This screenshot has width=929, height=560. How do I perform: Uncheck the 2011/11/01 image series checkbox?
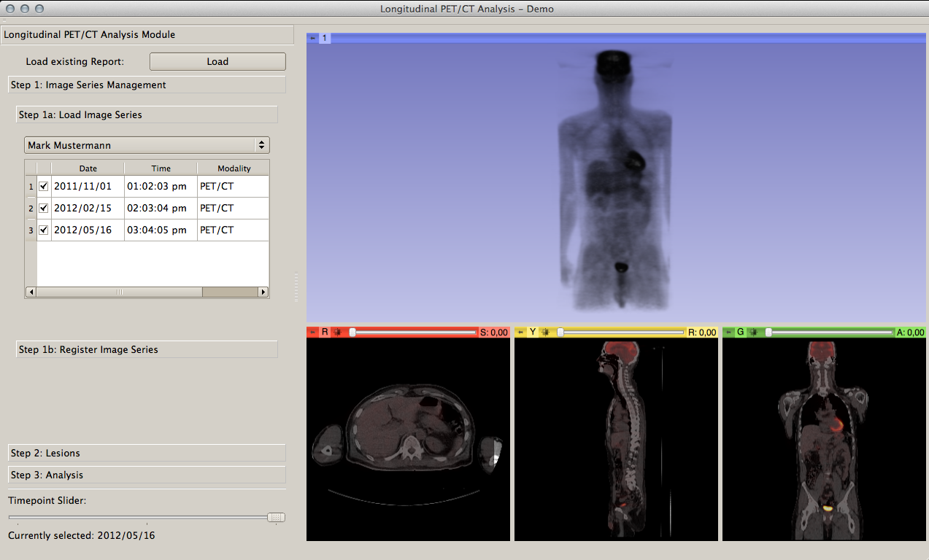pos(44,187)
